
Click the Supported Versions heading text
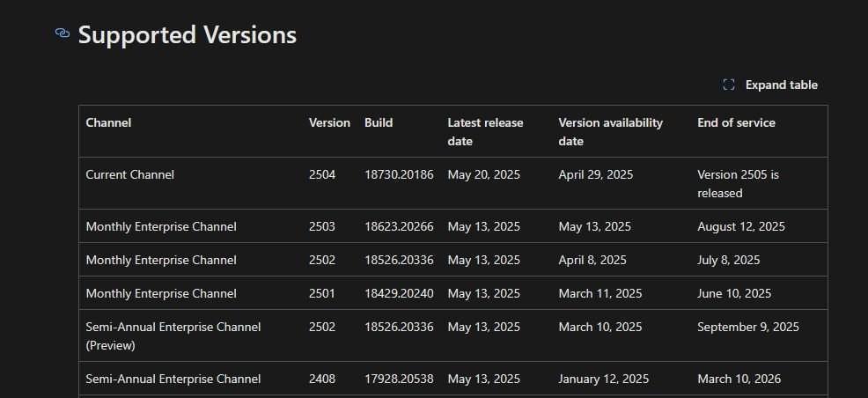[x=188, y=34]
